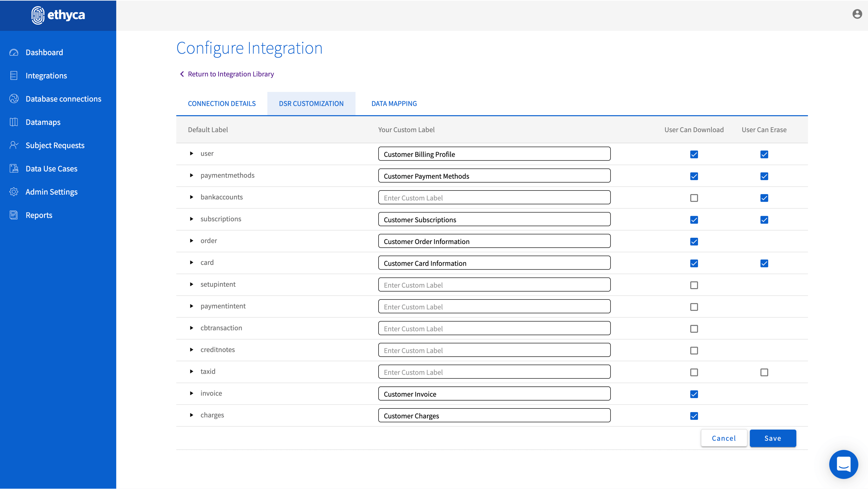
Task: Click the Dashboard gauge icon in sidebar
Action: click(14, 52)
